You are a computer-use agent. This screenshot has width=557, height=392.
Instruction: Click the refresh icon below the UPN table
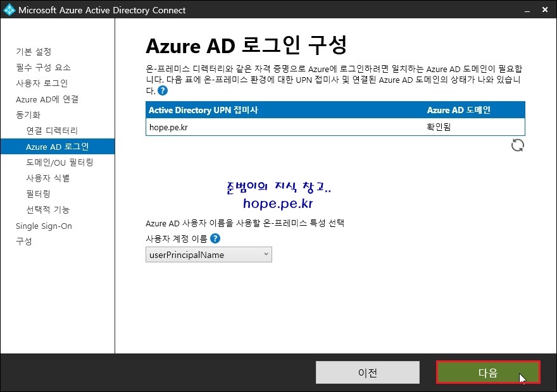[518, 145]
